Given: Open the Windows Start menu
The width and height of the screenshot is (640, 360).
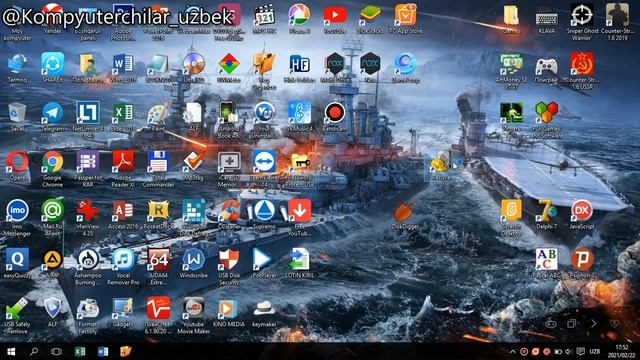Looking at the screenshot, I should pyautogui.click(x=11, y=351).
